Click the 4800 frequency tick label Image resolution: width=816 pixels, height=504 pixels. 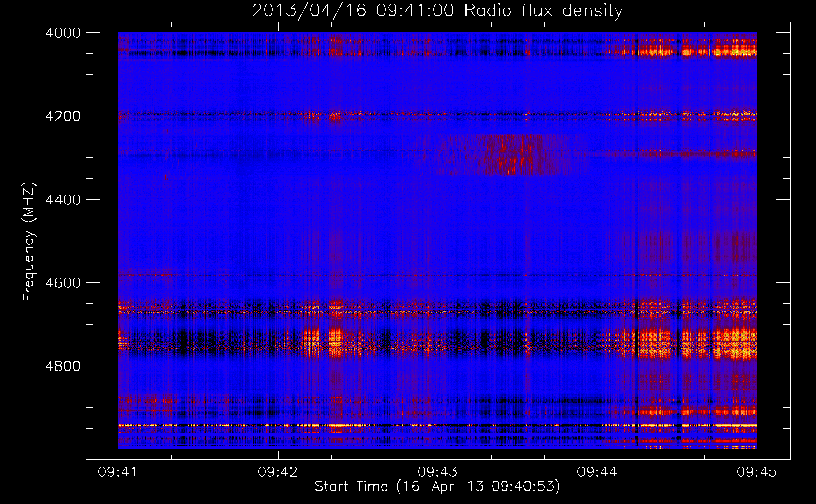(63, 366)
